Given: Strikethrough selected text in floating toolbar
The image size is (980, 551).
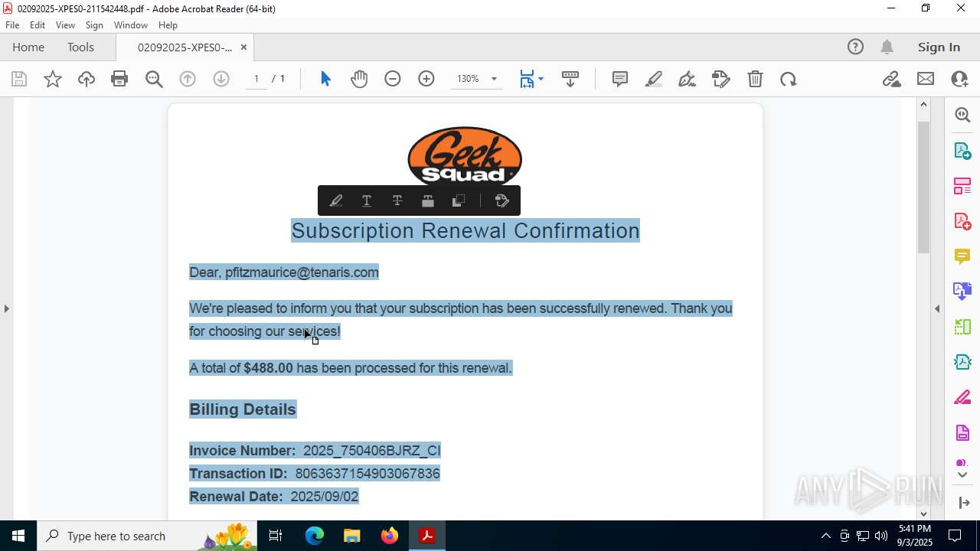Looking at the screenshot, I should pyautogui.click(x=397, y=201).
